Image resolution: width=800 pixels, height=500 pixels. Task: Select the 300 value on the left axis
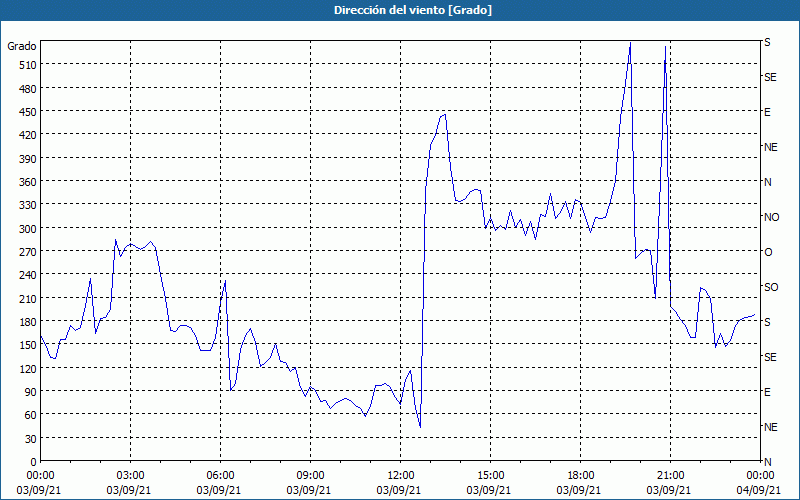[x=28, y=229]
